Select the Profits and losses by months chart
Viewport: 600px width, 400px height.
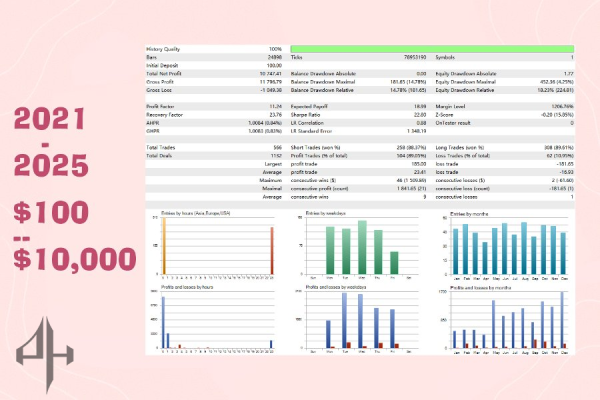click(504, 318)
